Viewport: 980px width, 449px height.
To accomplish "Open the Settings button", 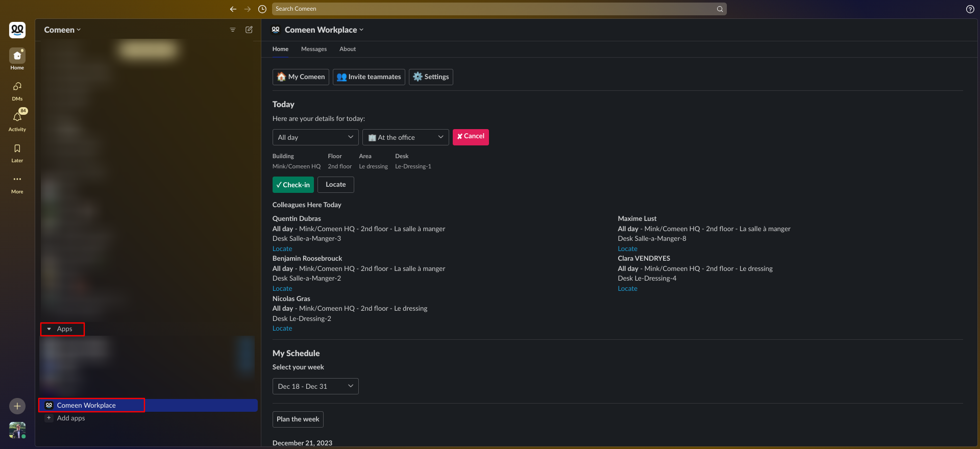I will (431, 77).
